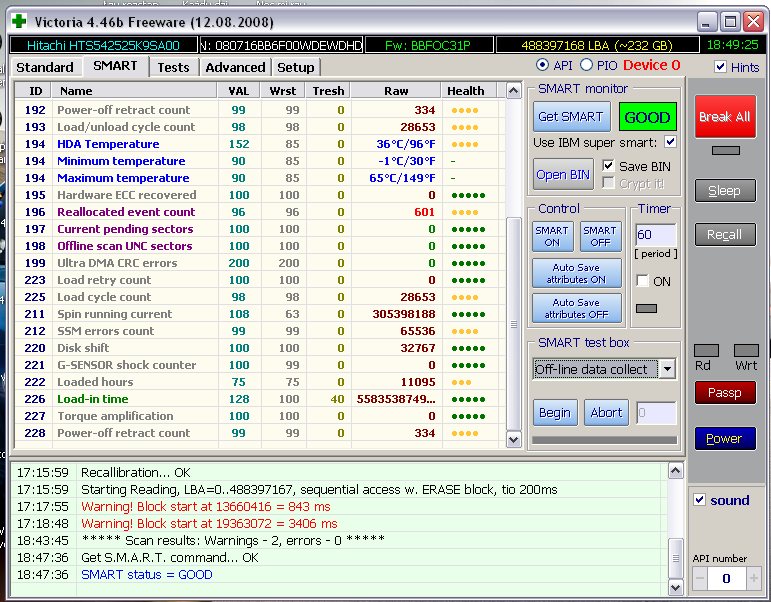Click the input field beside Abort
The height and width of the screenshot is (602, 771).
656,413
